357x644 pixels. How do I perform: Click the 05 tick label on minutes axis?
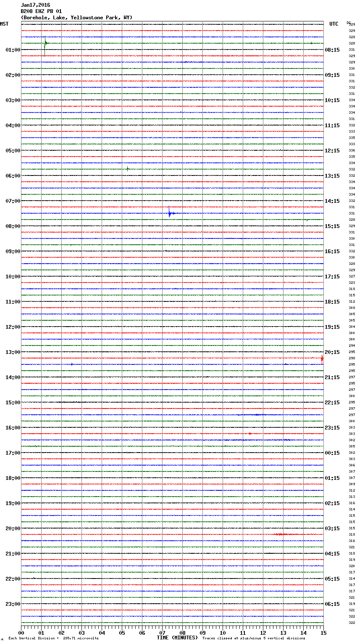(122, 633)
